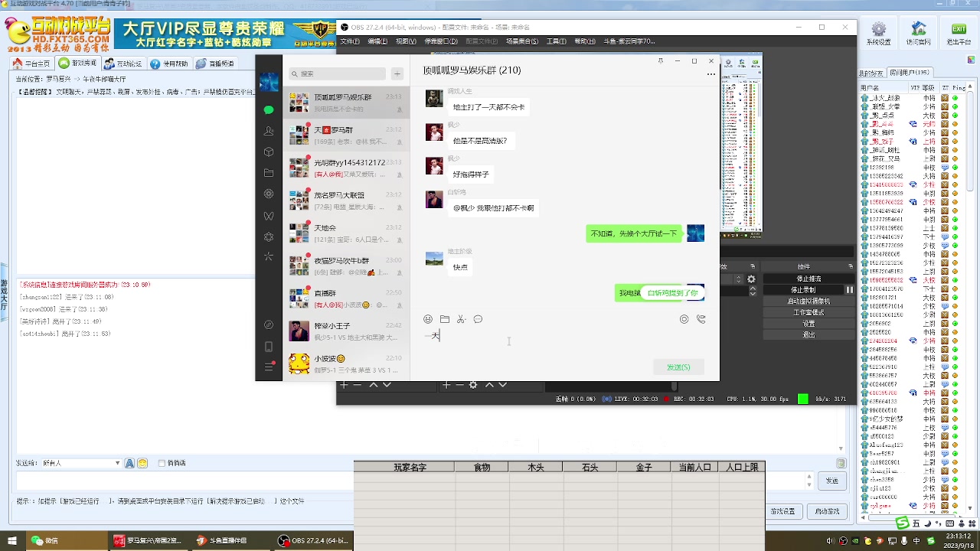This screenshot has width=980, height=551.
Task: Click OBS 退出 button
Action: pyautogui.click(x=808, y=334)
